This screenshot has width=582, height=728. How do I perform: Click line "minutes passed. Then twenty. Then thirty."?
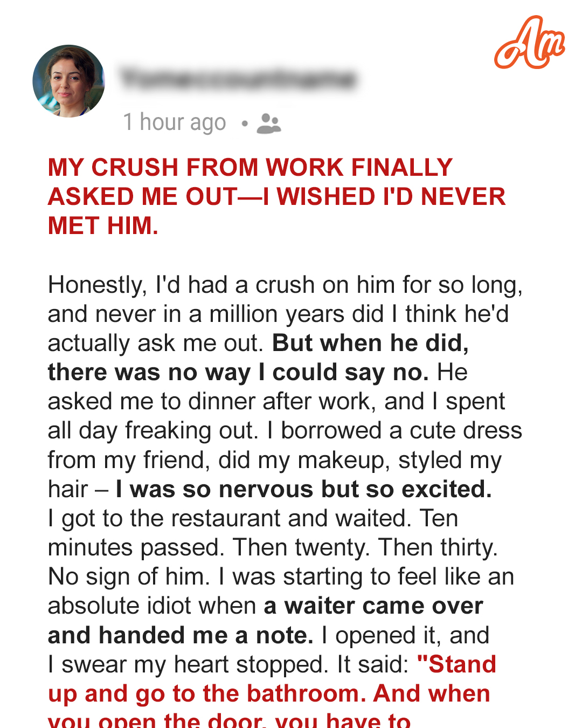[273, 548]
